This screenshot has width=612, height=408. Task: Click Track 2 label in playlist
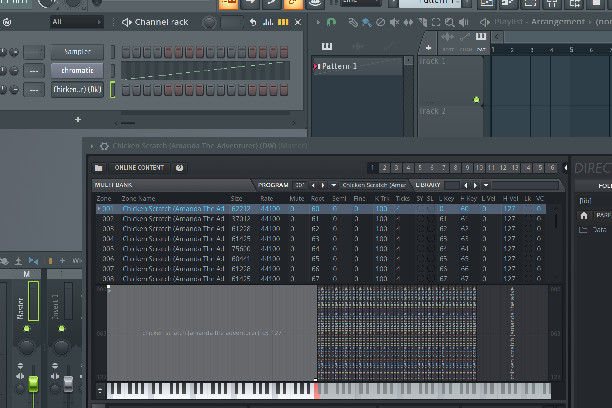pos(432,111)
